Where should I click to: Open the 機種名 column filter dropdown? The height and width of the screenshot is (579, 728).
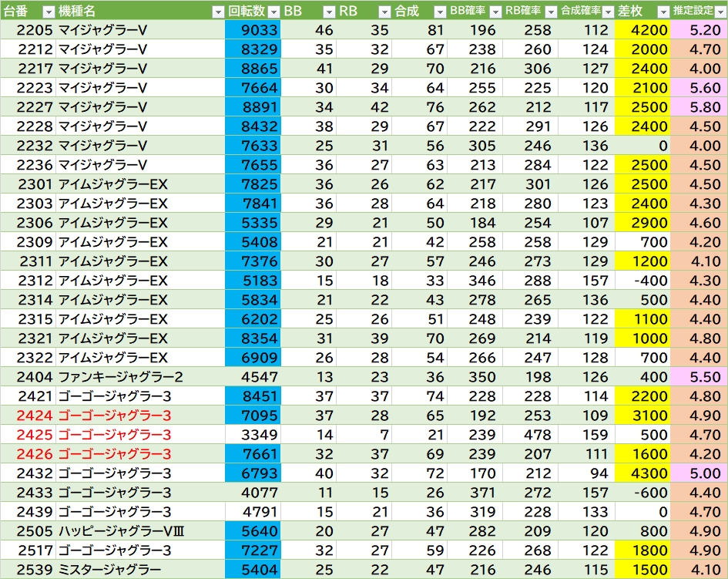point(218,12)
